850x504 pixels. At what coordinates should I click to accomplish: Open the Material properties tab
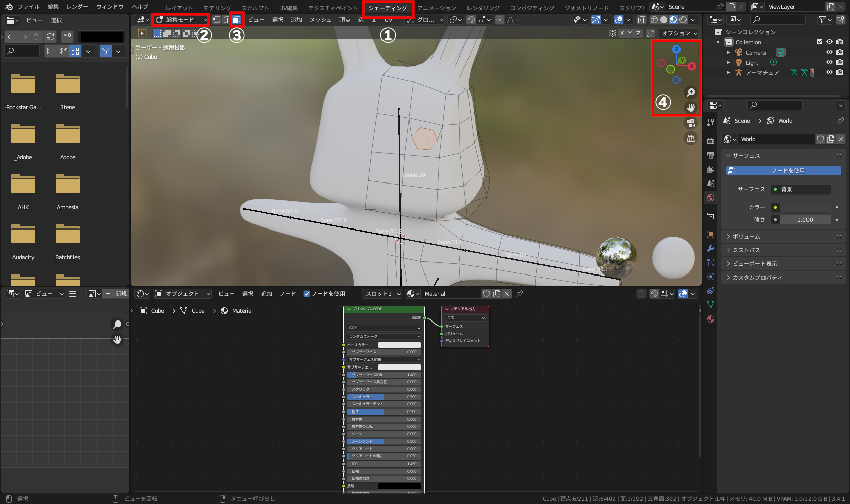[x=711, y=319]
